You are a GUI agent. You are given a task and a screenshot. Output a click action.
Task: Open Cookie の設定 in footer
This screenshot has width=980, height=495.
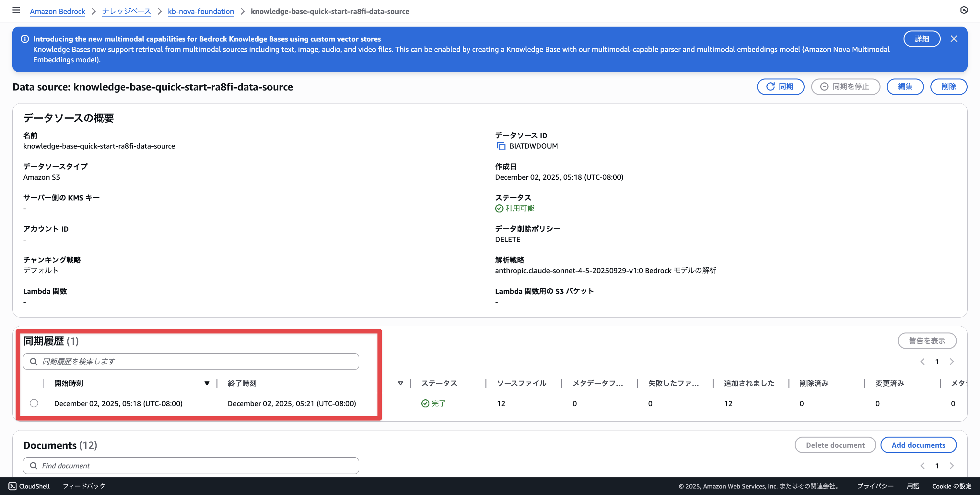click(951, 486)
